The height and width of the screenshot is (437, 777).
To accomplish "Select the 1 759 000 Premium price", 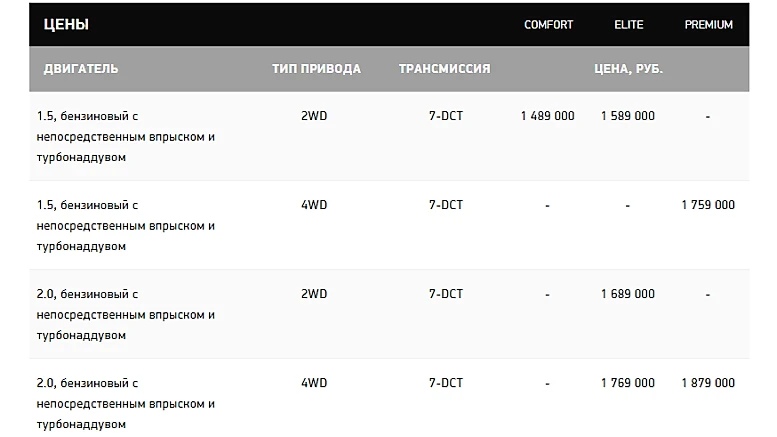I will click(x=708, y=205).
